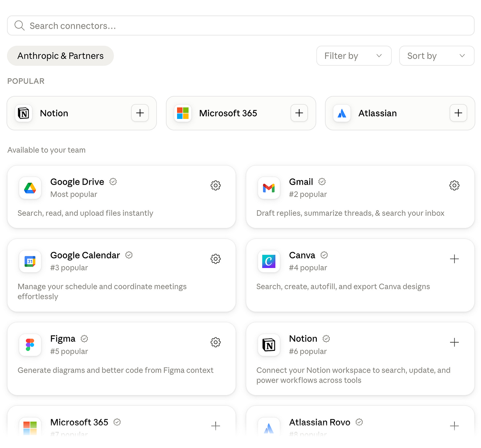This screenshot has width=481, height=448.
Task: Click the '#2 popular' label under Gmail
Action: 308,194
